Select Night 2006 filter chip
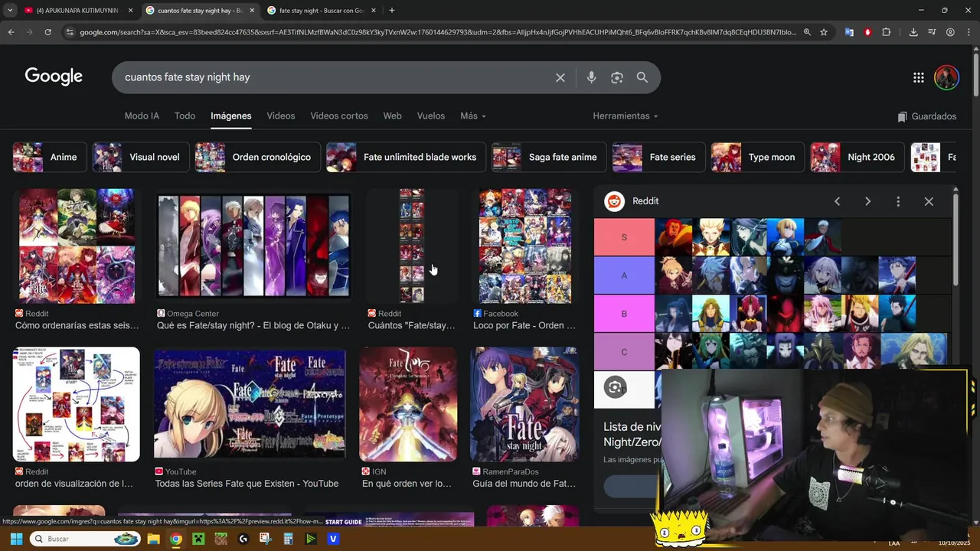This screenshot has height=551, width=980. click(x=857, y=157)
